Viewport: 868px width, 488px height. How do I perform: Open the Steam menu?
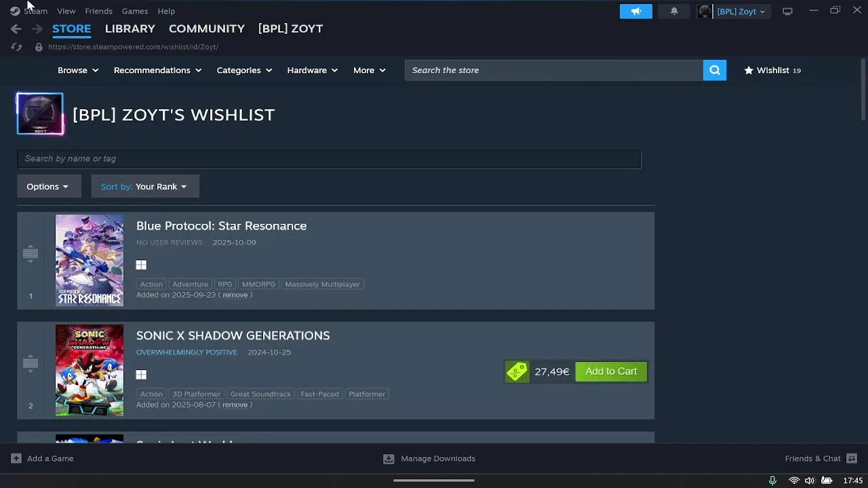coord(35,11)
